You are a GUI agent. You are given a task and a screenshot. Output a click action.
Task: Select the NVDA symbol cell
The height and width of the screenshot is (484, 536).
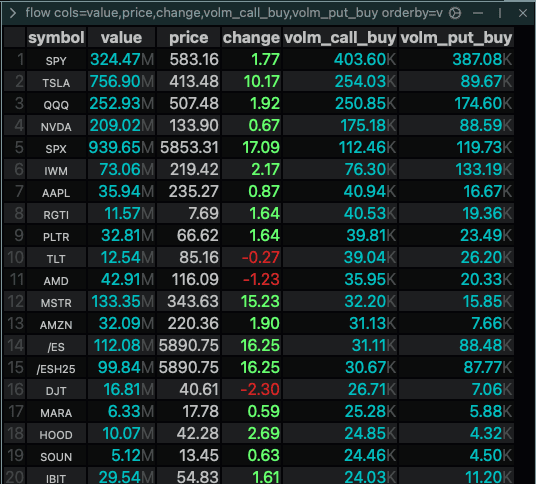[56, 126]
